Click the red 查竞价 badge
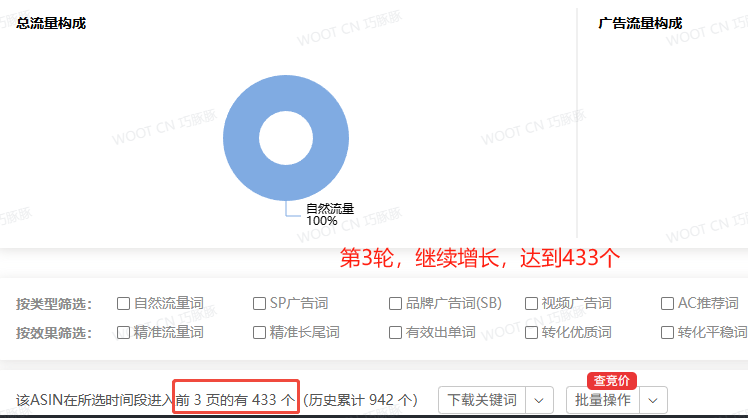Image resolution: width=748 pixels, height=418 pixels. coord(611,379)
